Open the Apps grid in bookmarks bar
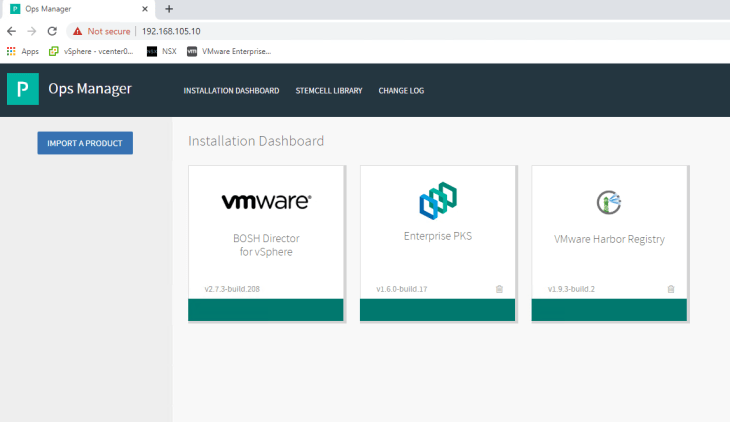This screenshot has height=422, width=730. (23, 51)
